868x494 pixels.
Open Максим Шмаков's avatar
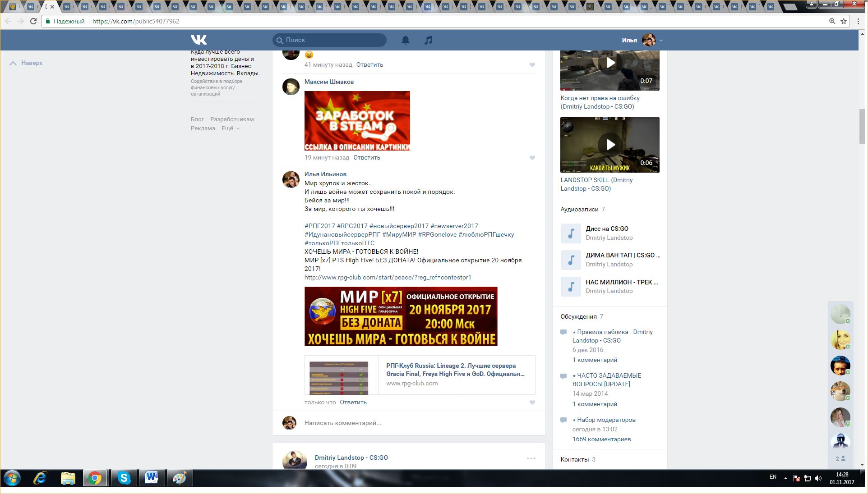coord(291,87)
